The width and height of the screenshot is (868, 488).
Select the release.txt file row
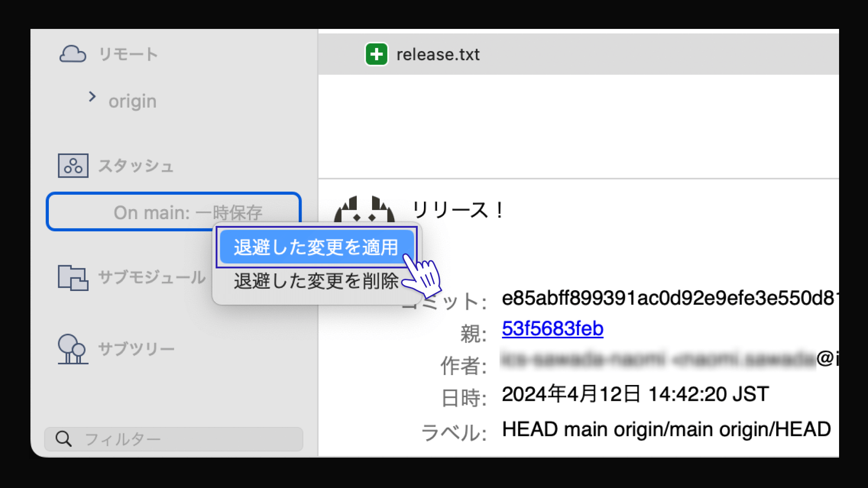[579, 54]
